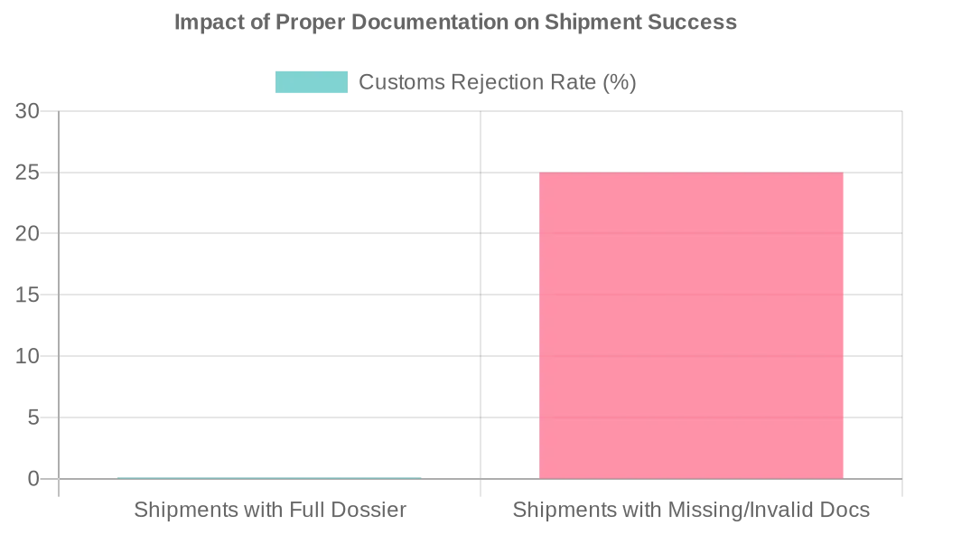Click the y-axis label 20

tap(27, 233)
